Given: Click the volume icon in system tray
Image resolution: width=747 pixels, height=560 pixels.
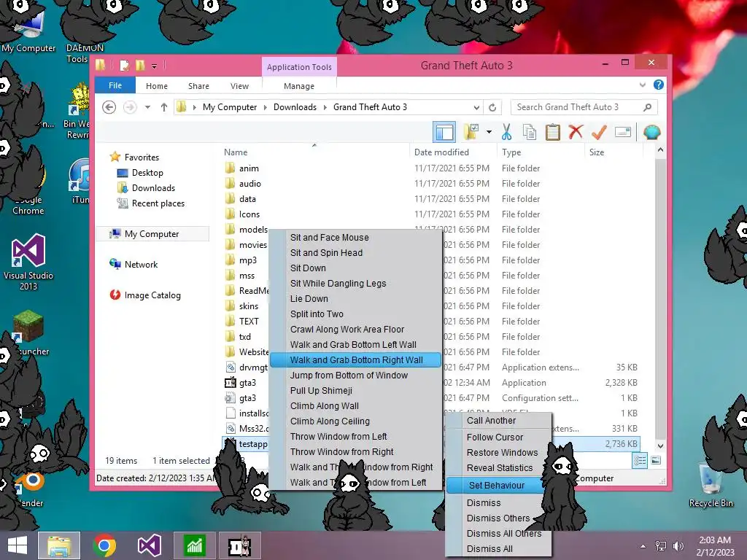Looking at the screenshot, I should [678, 546].
